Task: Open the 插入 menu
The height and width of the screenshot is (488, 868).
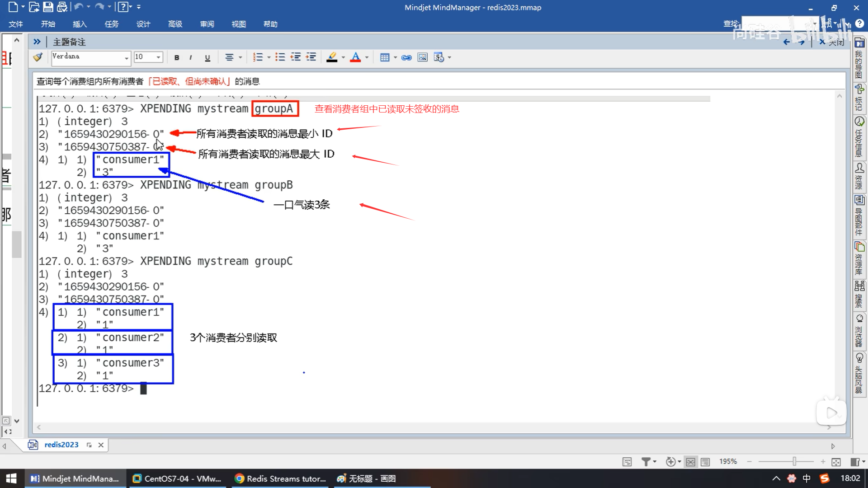Action: click(x=80, y=24)
